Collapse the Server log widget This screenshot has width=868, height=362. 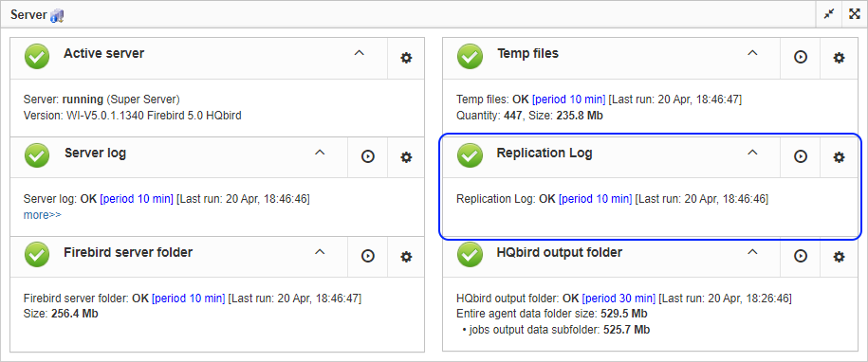[320, 153]
